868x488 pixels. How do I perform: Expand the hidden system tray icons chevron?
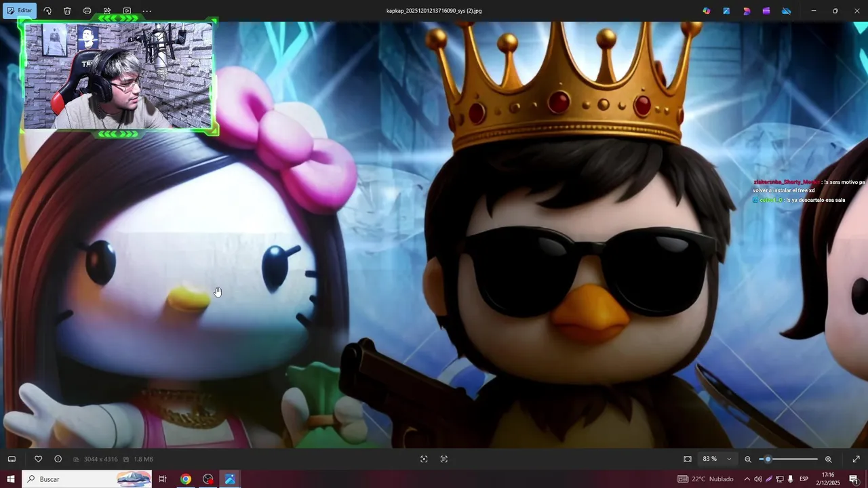coord(747,479)
